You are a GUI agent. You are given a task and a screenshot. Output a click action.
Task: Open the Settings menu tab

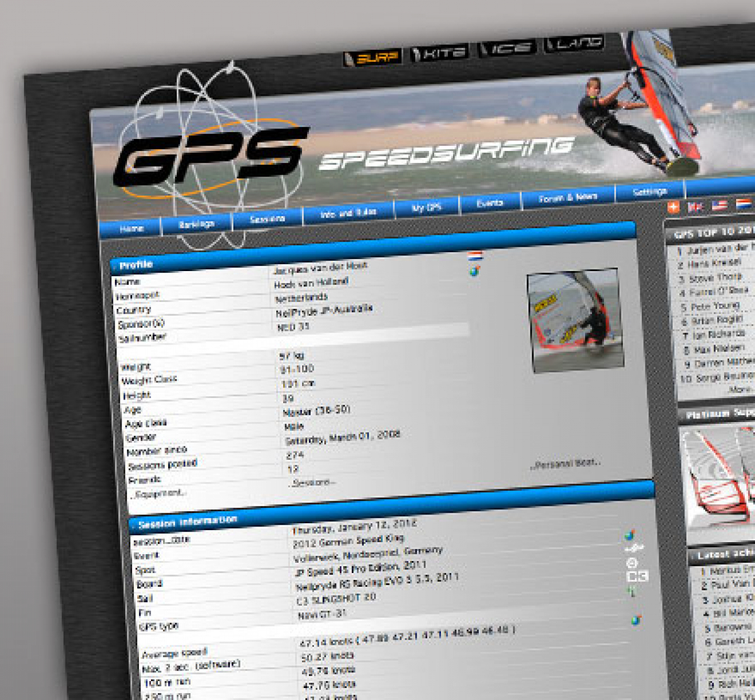click(x=649, y=192)
